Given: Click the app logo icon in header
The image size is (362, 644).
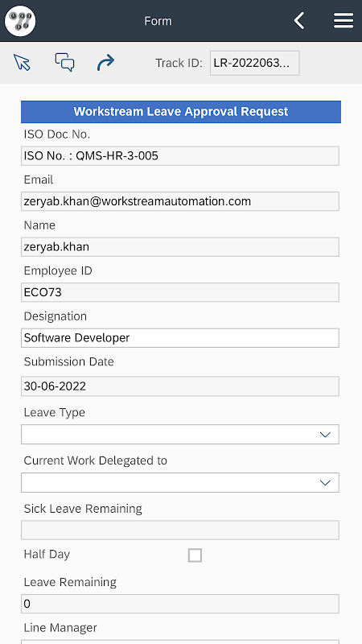Looking at the screenshot, I should click(x=20, y=21).
